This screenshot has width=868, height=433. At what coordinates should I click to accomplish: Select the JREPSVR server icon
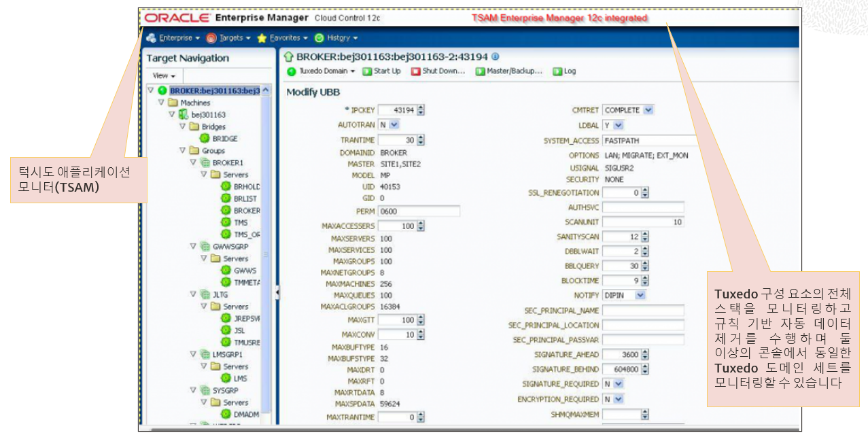(x=226, y=318)
